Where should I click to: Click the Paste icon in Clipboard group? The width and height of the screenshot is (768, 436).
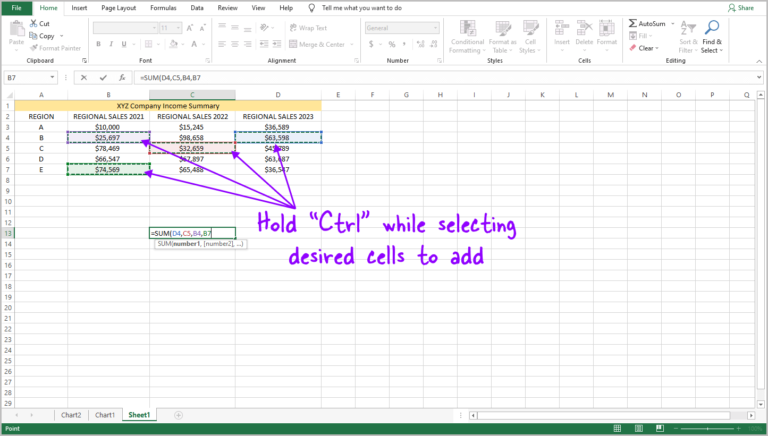click(x=17, y=29)
